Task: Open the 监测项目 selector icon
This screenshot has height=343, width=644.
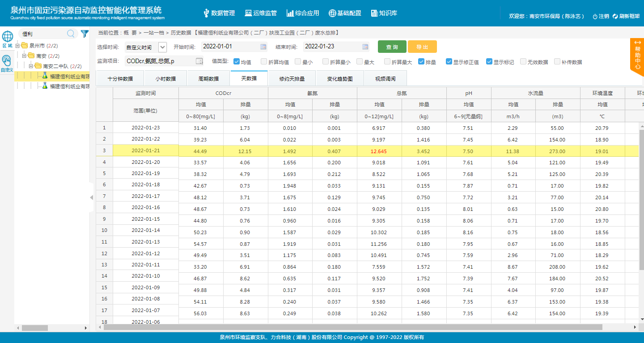Action: pos(199,61)
